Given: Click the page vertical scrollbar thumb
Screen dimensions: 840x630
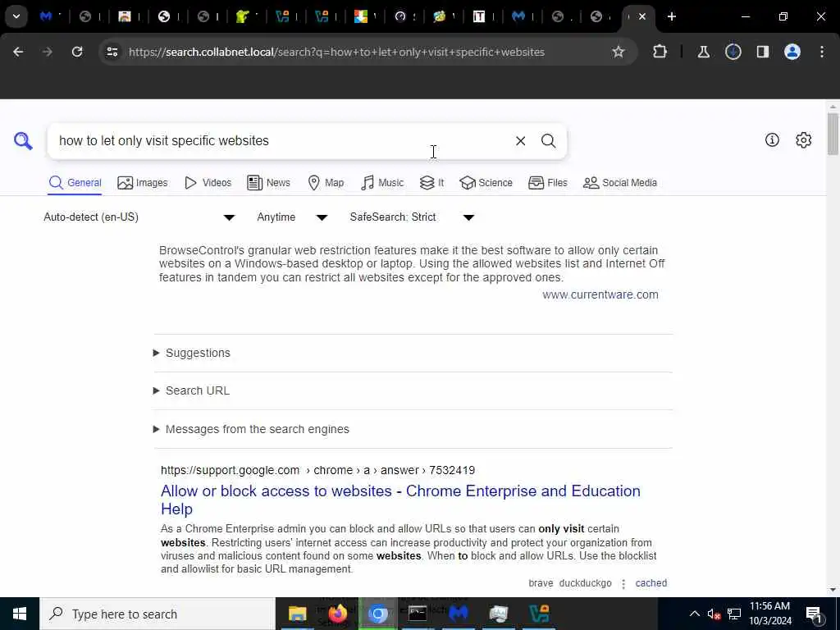Looking at the screenshot, I should click(x=833, y=134).
